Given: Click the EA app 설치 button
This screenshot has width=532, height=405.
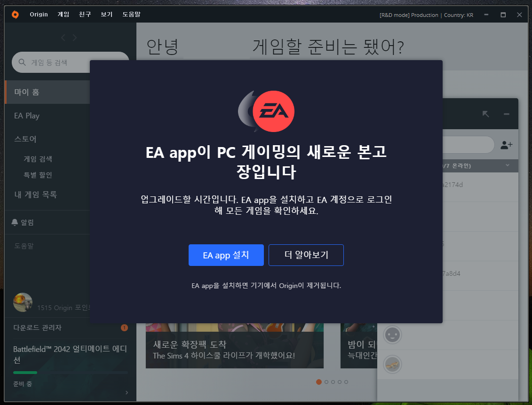Looking at the screenshot, I should click(x=226, y=255).
